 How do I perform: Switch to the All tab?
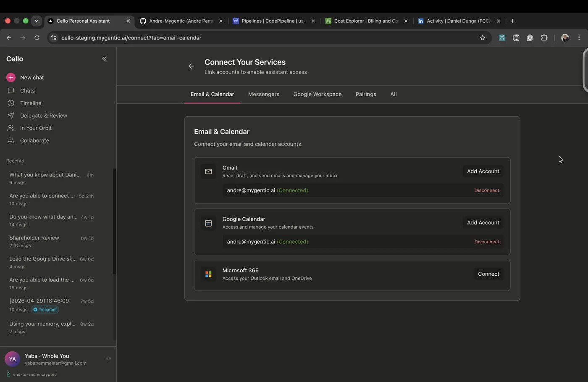394,94
